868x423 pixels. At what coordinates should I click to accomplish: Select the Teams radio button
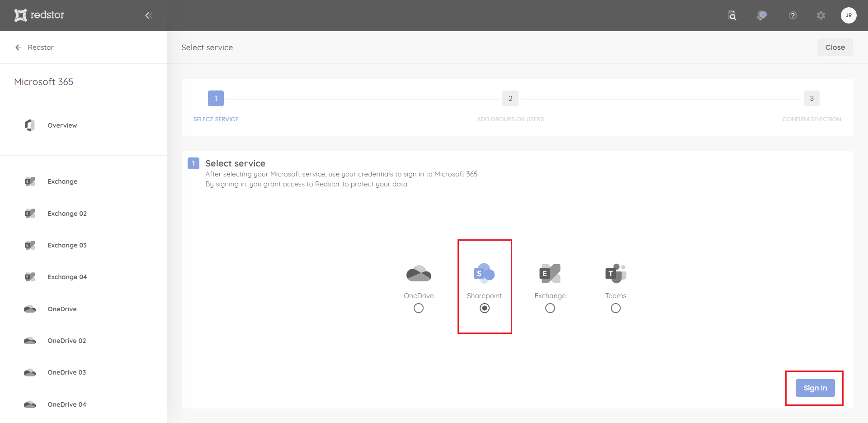616,308
